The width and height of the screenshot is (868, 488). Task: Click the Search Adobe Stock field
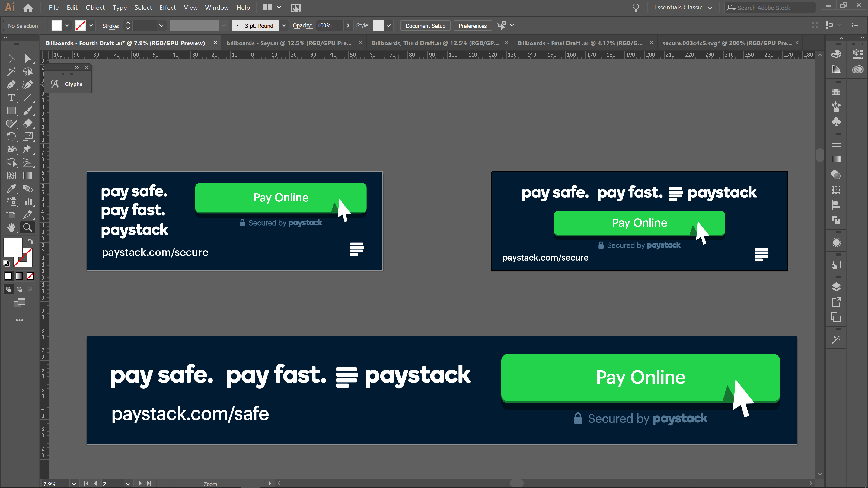click(x=770, y=8)
